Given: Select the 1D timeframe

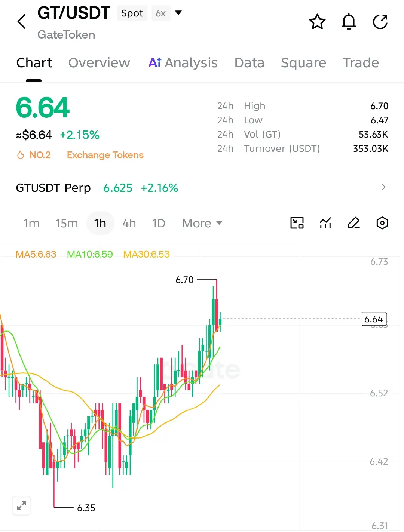Looking at the screenshot, I should pos(159,223).
